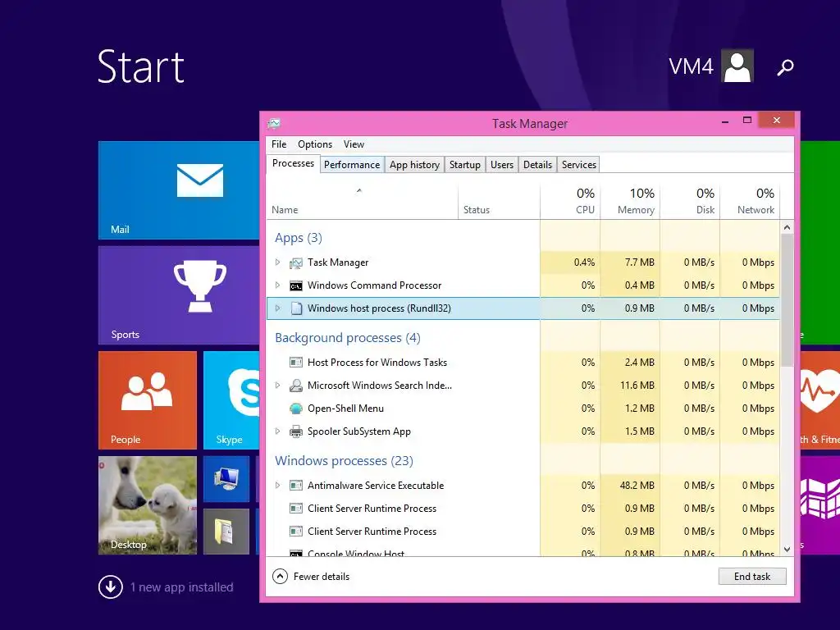Image resolution: width=840 pixels, height=630 pixels.
Task: Open the File menu
Action: [279, 144]
